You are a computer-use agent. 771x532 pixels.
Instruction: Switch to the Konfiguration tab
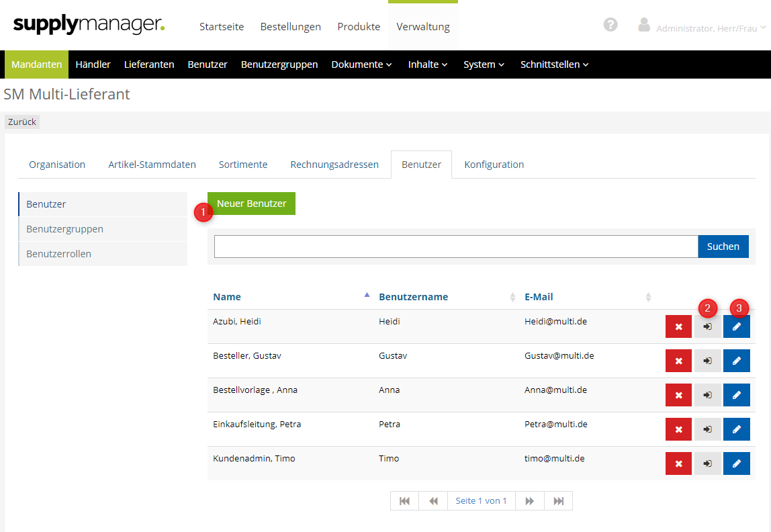pos(494,165)
